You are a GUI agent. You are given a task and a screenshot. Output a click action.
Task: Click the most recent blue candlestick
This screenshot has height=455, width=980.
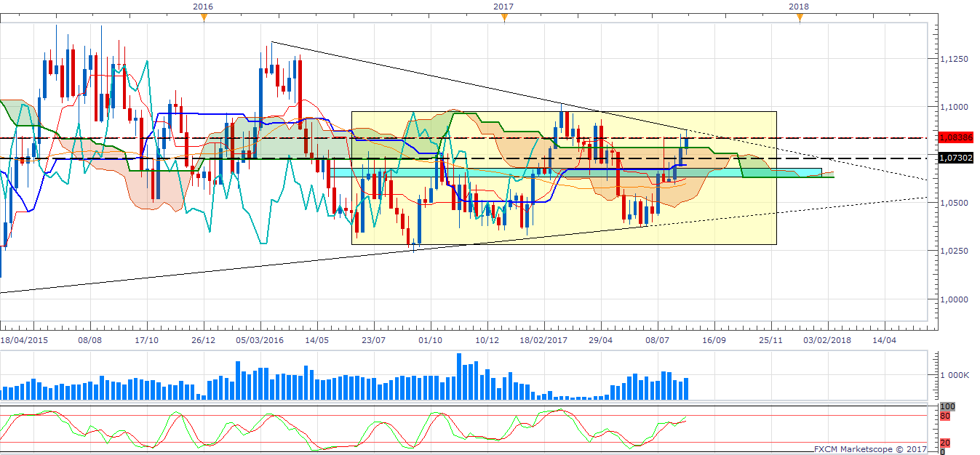click(686, 142)
